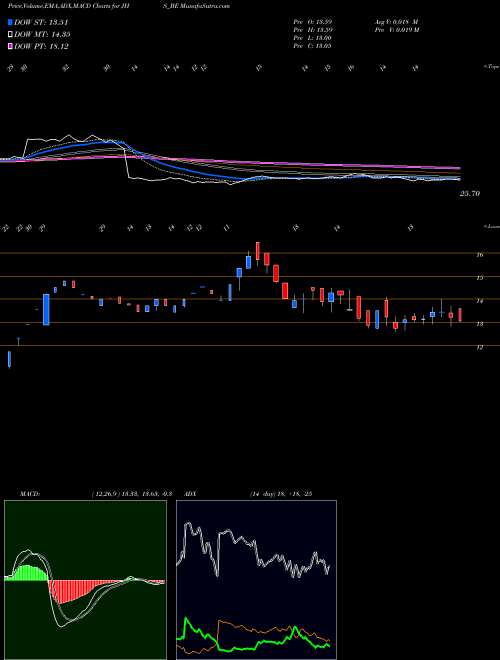Click the 'Pre L: 13.00' value
The width and height of the screenshot is (500, 660).
pos(312,38)
